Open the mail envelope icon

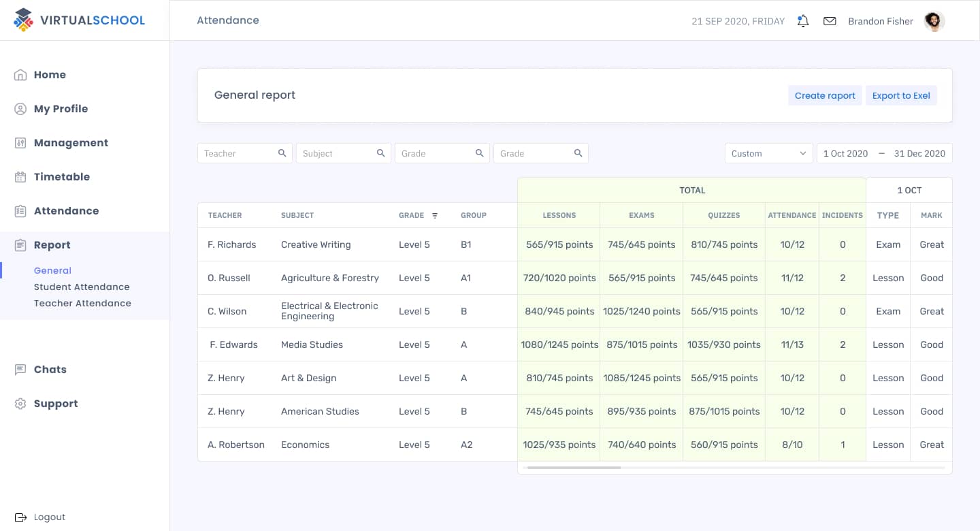coord(830,21)
